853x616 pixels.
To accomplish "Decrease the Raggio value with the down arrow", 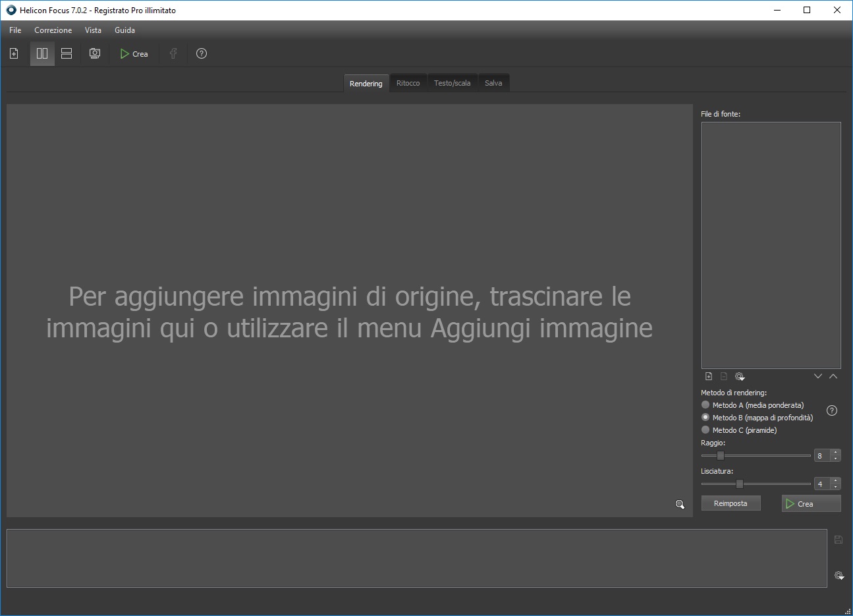I will 836,459.
